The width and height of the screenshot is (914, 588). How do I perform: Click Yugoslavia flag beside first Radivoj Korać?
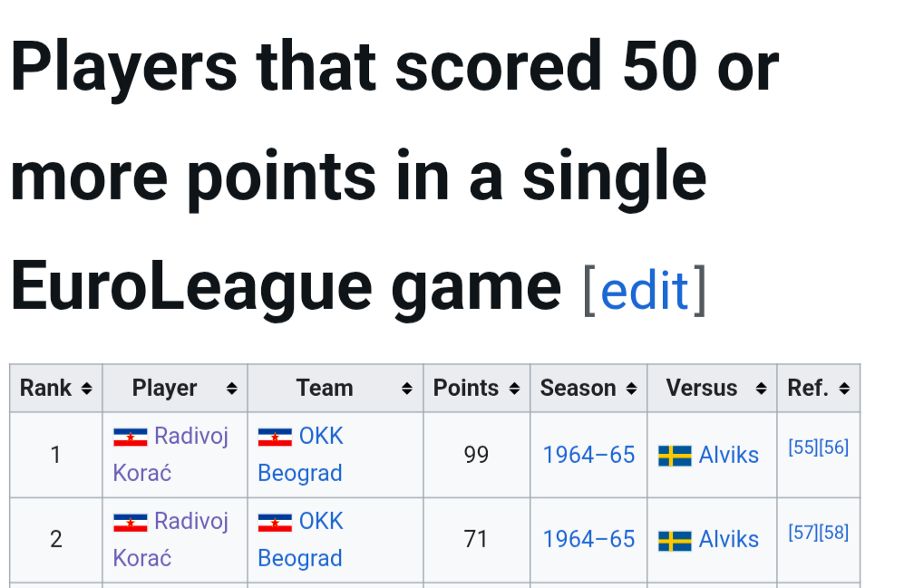[x=130, y=437]
